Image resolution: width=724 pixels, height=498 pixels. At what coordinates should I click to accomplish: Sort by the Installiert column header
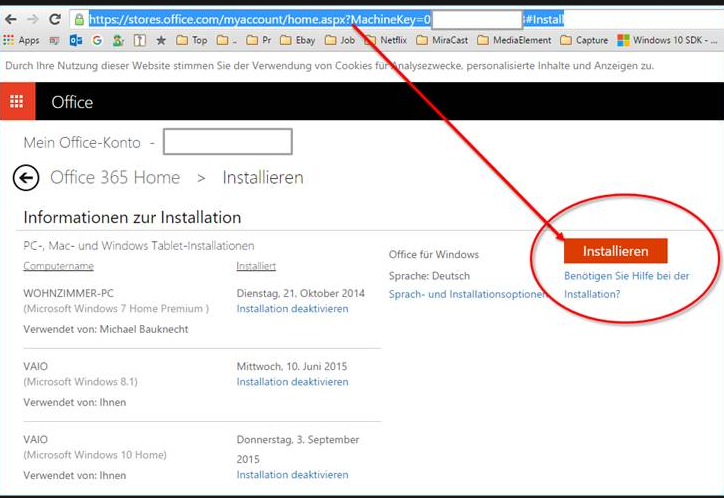click(256, 266)
